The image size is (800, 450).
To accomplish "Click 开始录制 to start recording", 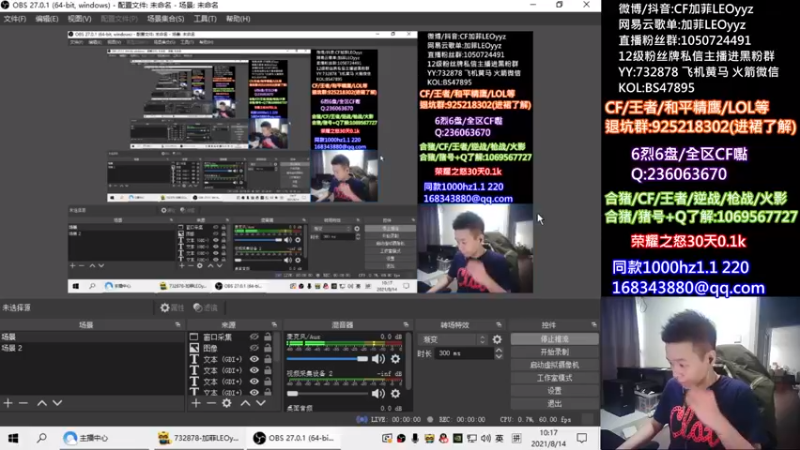I will pos(555,352).
